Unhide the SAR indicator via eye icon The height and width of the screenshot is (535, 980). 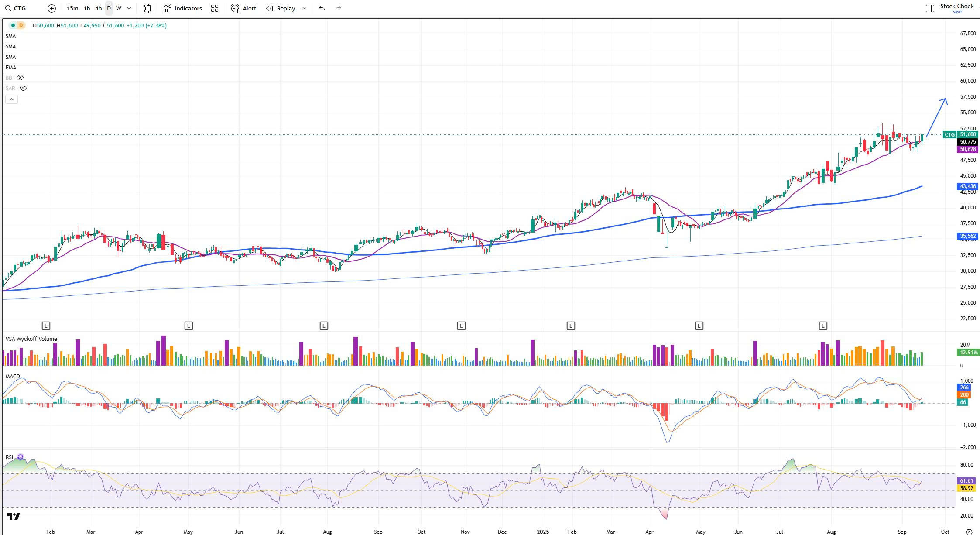(23, 88)
